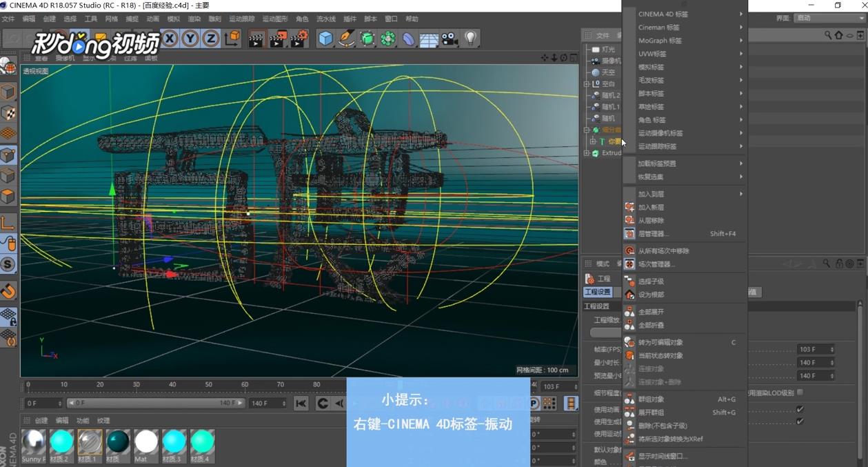Click the 140 F end frame field
The image size is (868, 467).
[267, 404]
